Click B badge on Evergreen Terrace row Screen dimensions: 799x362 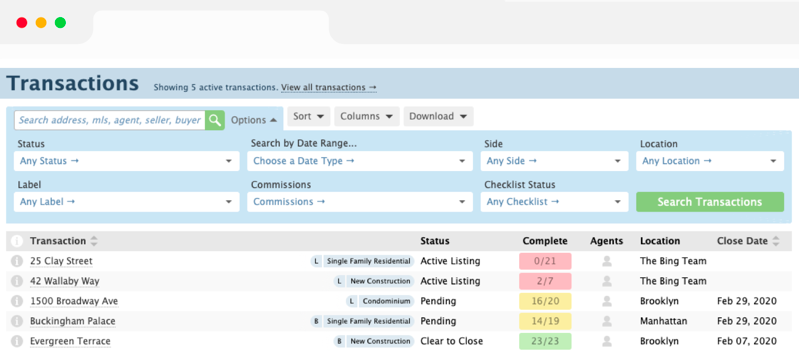339,341
